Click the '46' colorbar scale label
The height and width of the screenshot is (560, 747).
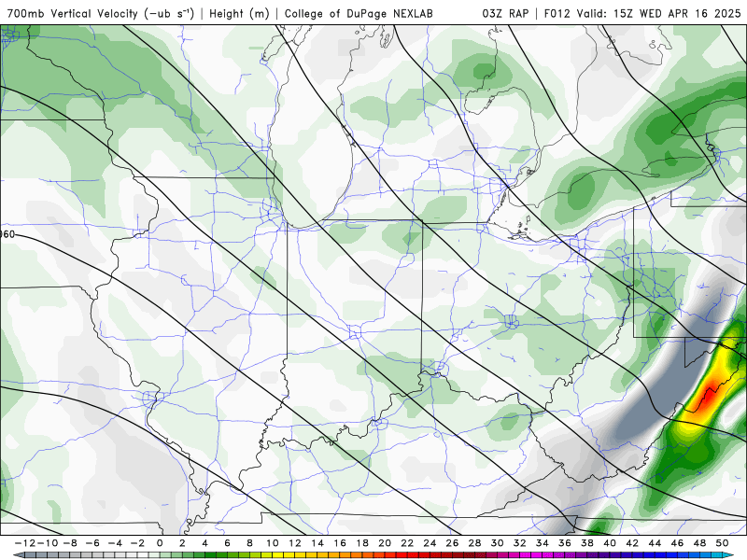(677, 543)
